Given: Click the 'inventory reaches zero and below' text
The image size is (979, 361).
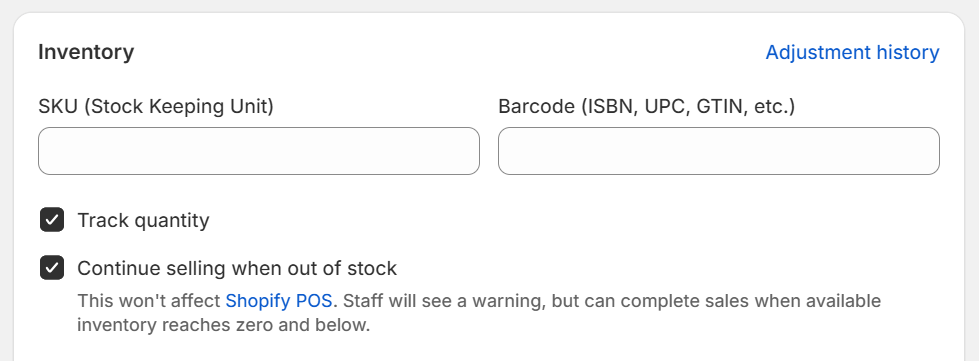Looking at the screenshot, I should (x=224, y=325).
